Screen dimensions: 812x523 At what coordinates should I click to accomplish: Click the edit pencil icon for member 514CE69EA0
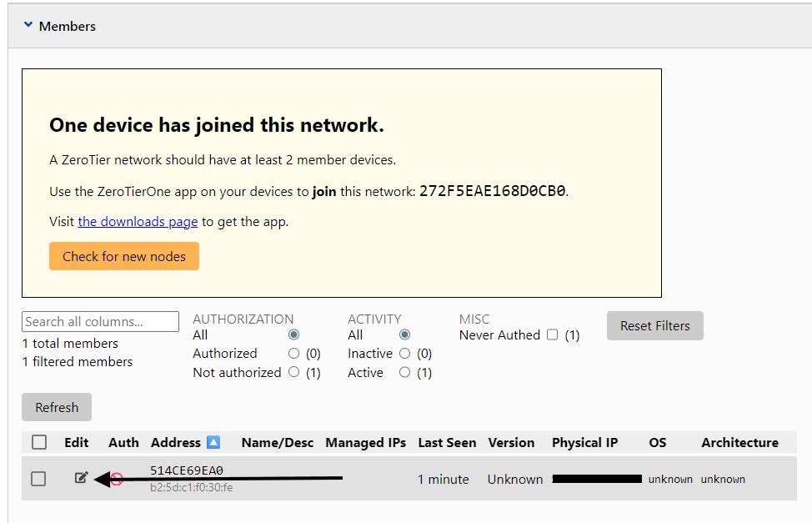[x=81, y=478]
